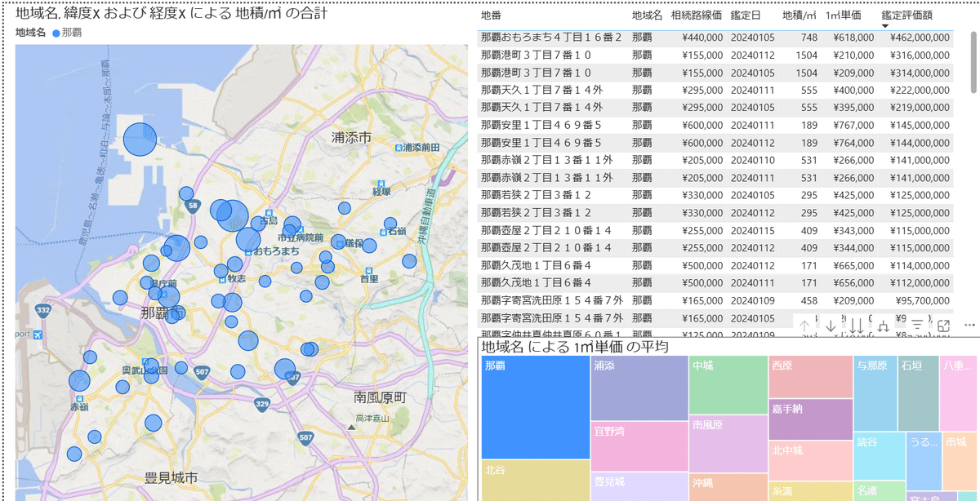Select the 浦添 tile in the treemap
Viewport: 980px width, 501px height.
click(639, 388)
